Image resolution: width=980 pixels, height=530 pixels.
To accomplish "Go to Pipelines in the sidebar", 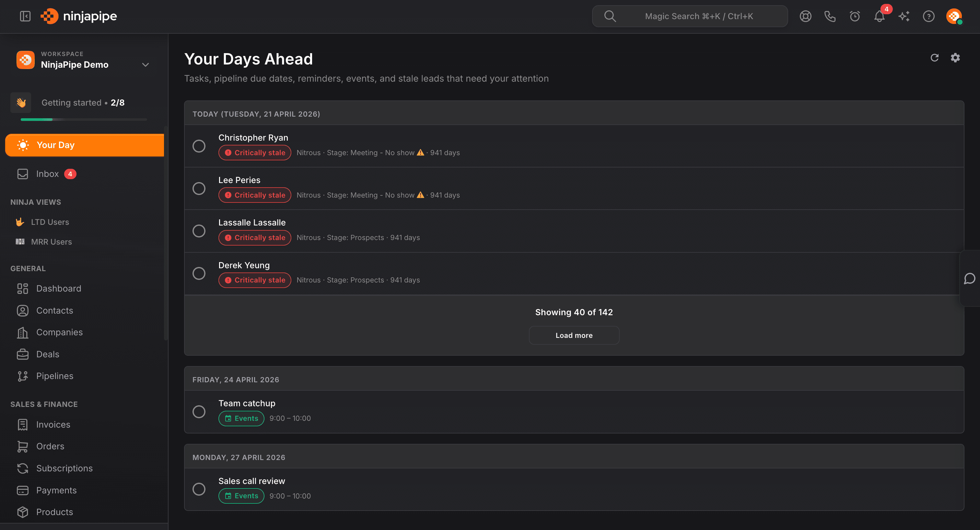I will tap(54, 376).
